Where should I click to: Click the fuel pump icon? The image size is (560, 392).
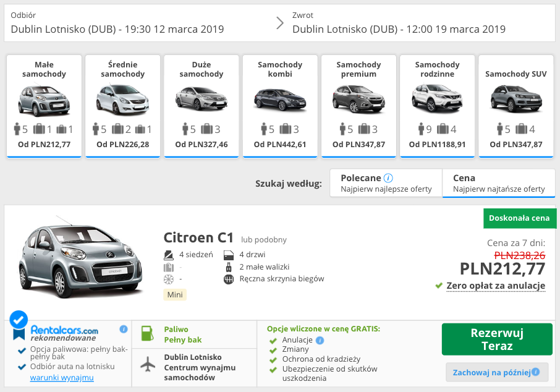coord(148,334)
